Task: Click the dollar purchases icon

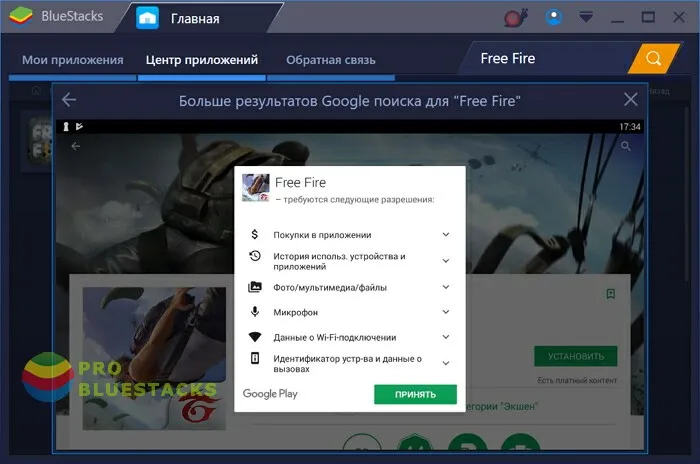Action: (254, 234)
